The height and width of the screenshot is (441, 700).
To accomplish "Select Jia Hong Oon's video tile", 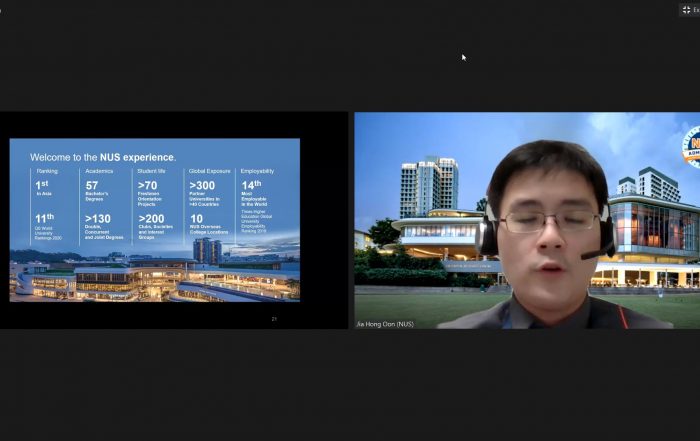I will (x=527, y=220).
